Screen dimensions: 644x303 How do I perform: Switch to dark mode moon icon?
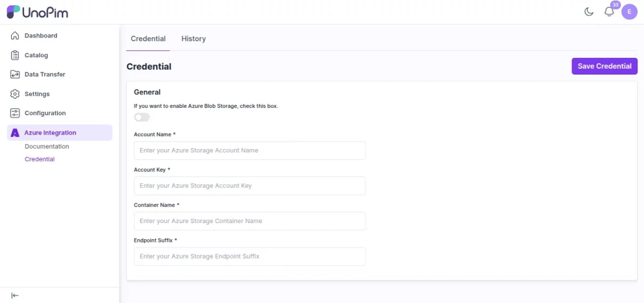(589, 12)
